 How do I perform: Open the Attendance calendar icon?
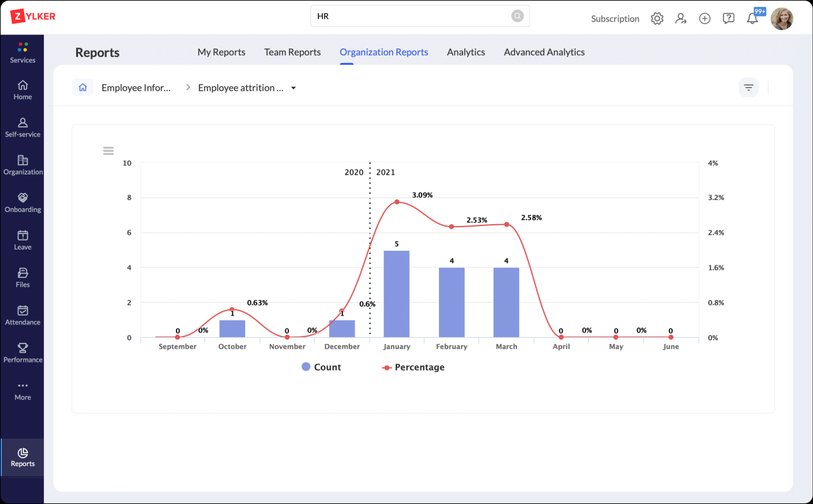[23, 310]
